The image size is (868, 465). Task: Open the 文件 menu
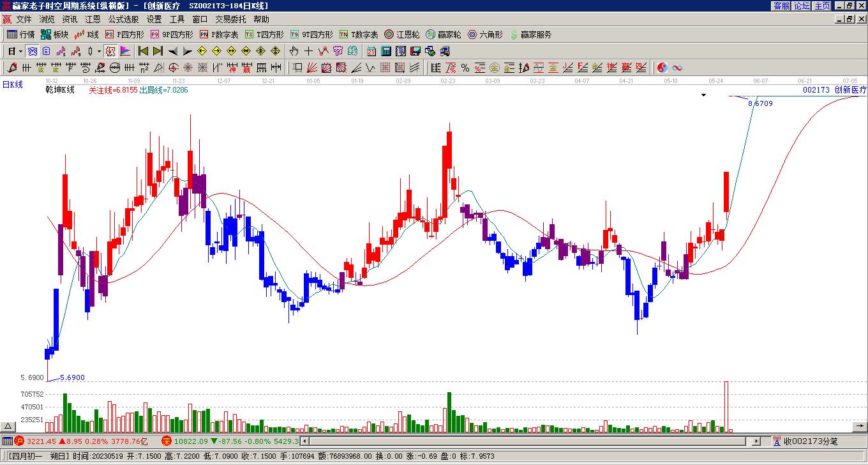(24, 19)
